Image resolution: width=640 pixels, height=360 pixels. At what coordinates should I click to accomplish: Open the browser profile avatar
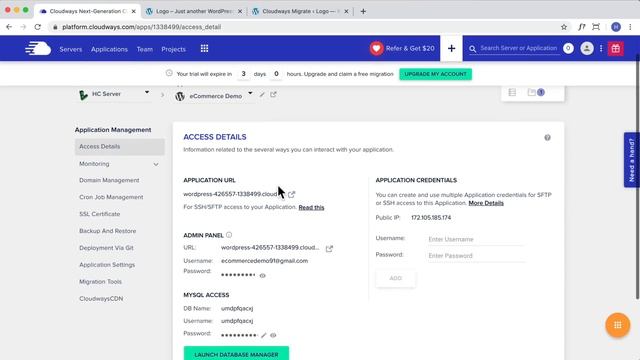616,27
